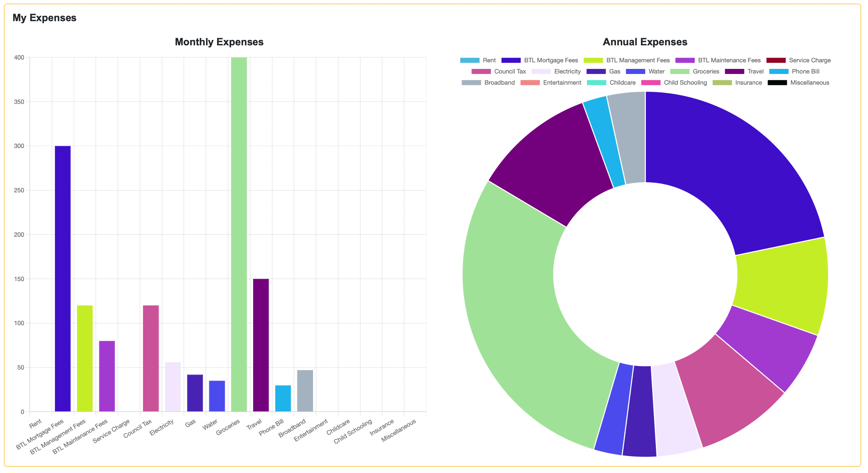The height and width of the screenshot is (473, 868).
Task: Click Broadband legend label
Action: point(499,83)
